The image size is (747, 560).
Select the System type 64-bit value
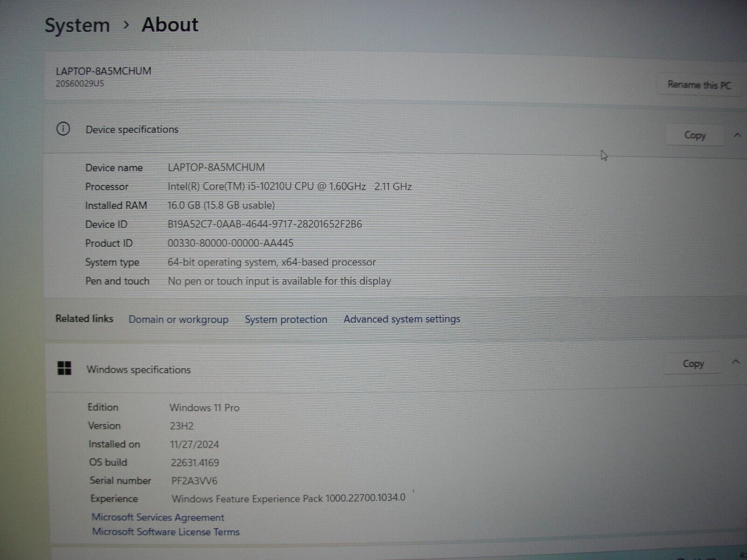pyautogui.click(x=272, y=262)
